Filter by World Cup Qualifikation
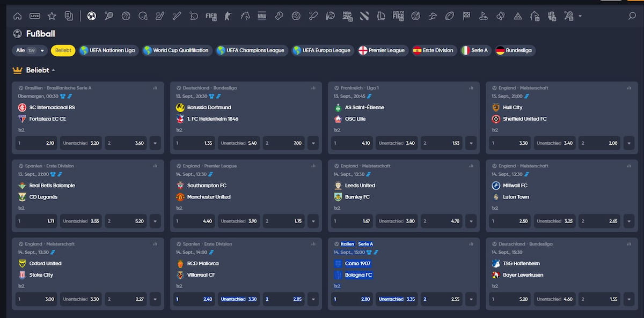 click(x=177, y=50)
